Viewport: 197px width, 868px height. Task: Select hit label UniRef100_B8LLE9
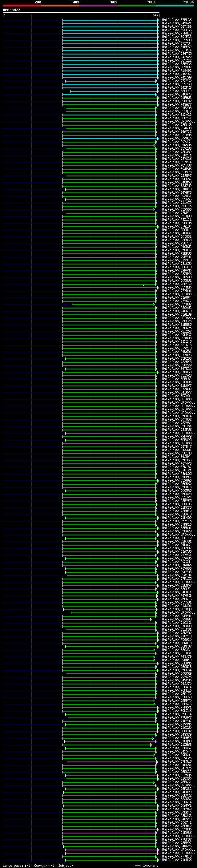pyautogui.click(x=177, y=91)
